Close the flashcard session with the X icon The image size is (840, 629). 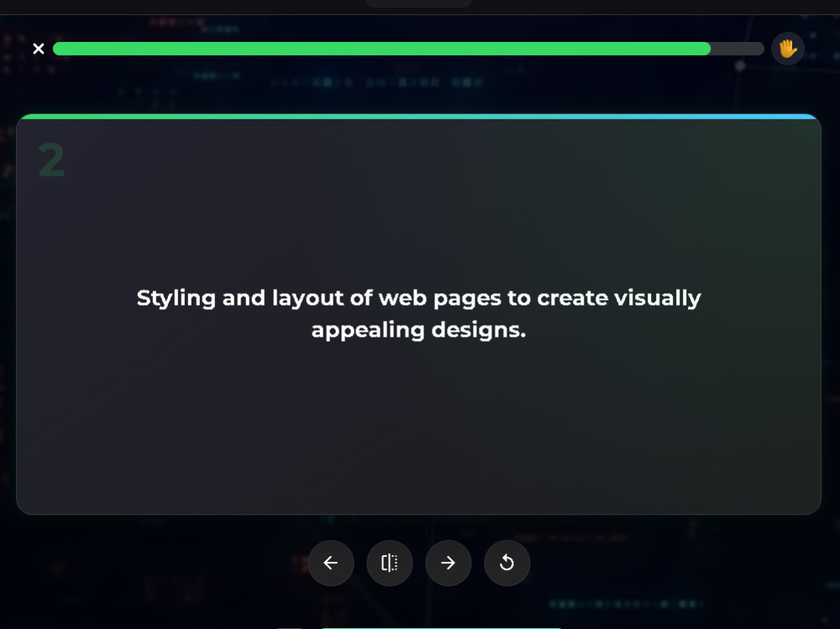coord(39,49)
